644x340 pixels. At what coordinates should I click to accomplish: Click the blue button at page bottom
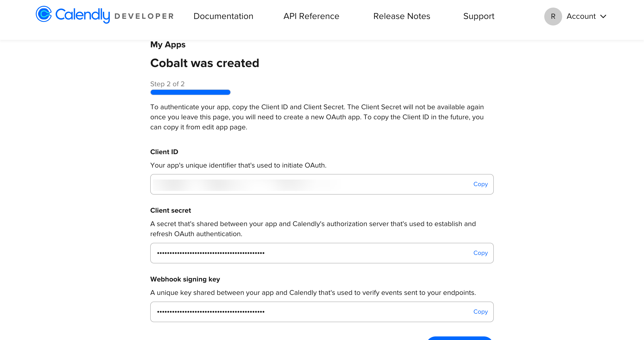(x=460, y=338)
